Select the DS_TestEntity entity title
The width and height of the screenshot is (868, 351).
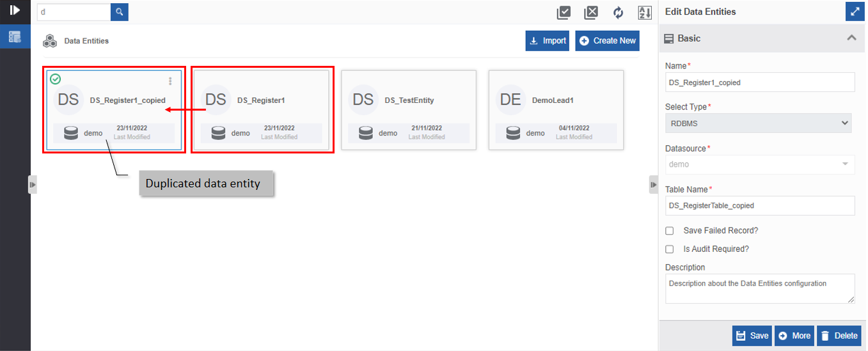[x=409, y=100]
